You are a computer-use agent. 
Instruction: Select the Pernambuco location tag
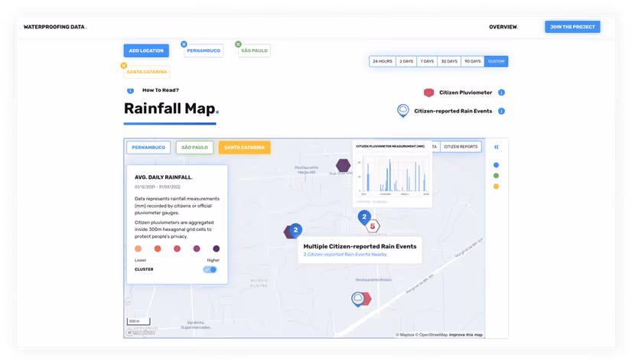point(204,50)
